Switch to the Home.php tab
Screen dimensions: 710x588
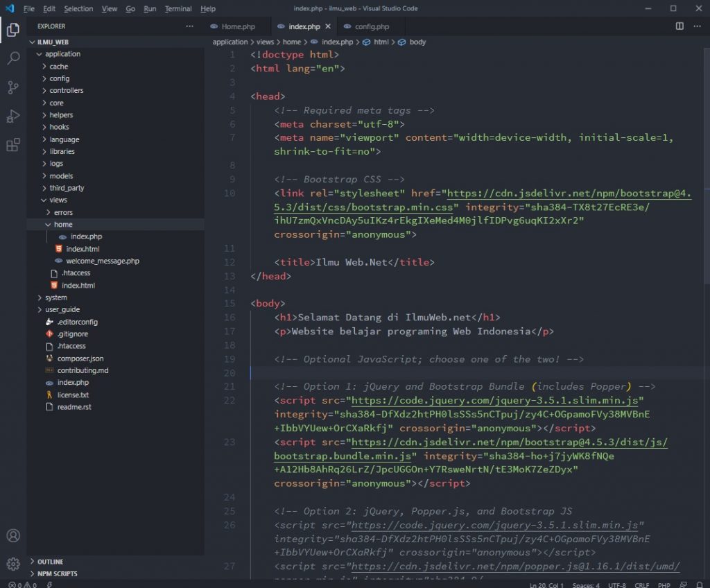pyautogui.click(x=238, y=26)
